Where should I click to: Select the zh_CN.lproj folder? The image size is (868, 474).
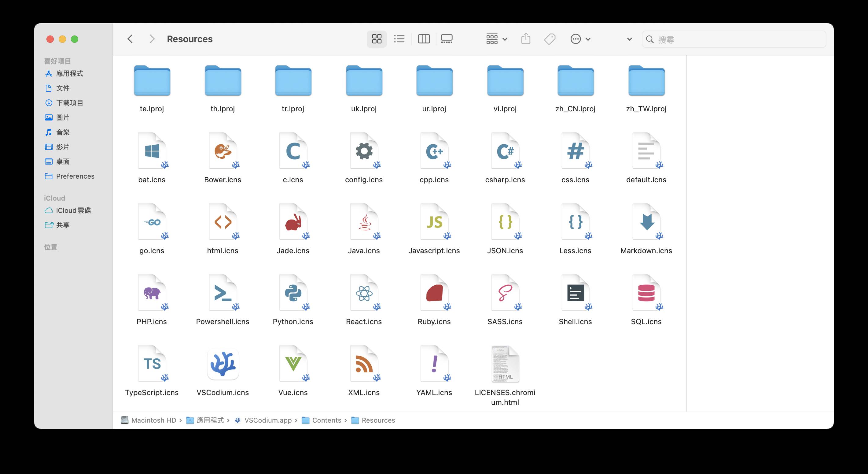576,81
